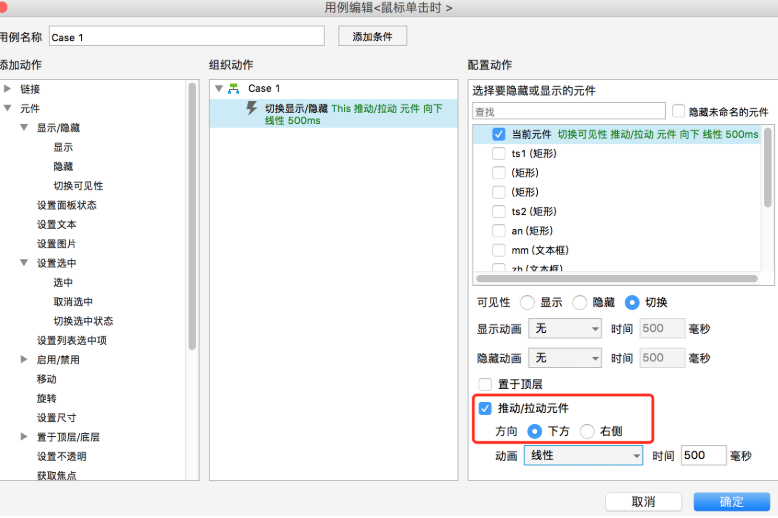Click the 添加动作 list vertical scrollbar

pos(192,217)
